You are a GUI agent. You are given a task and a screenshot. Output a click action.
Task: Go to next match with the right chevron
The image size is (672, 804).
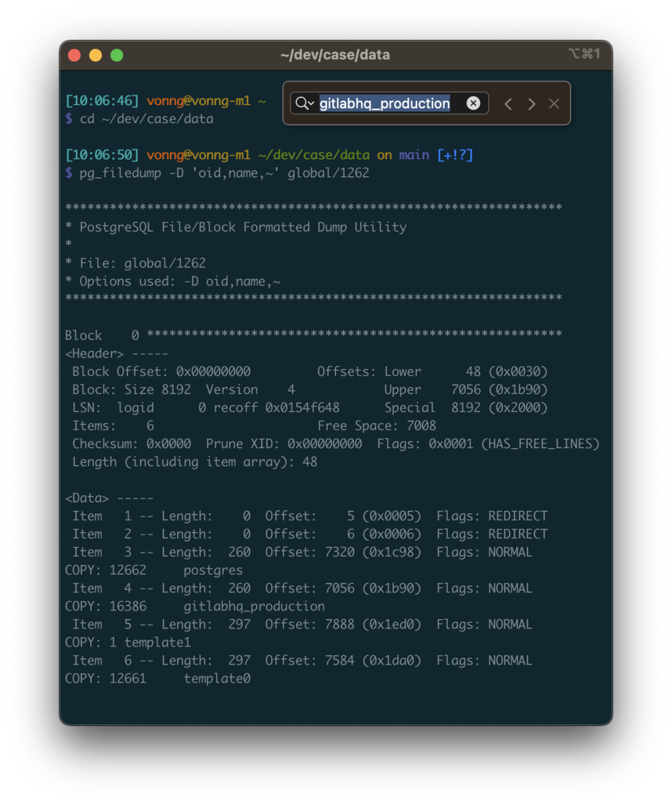pyautogui.click(x=531, y=104)
